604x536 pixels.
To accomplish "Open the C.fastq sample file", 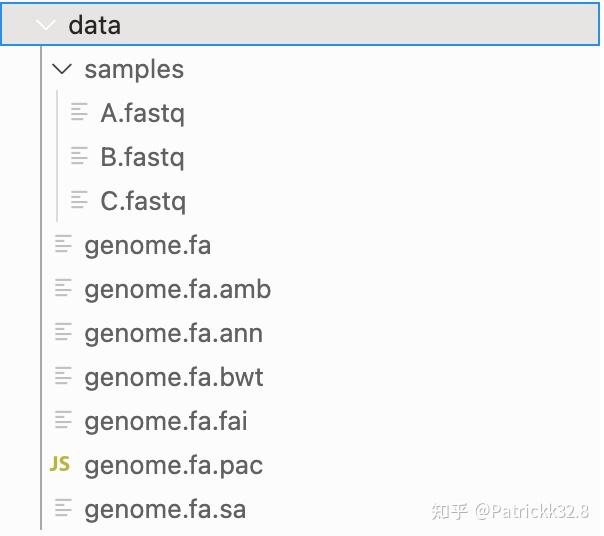I will (143, 201).
